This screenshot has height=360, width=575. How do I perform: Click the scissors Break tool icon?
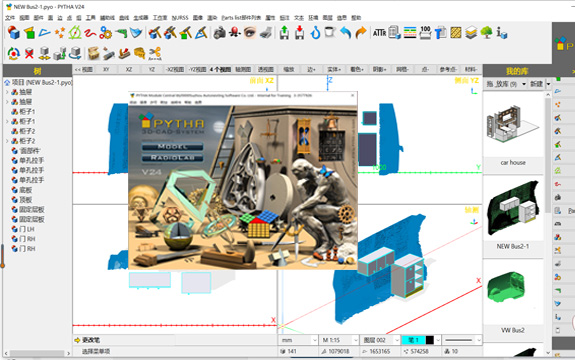[155, 54]
